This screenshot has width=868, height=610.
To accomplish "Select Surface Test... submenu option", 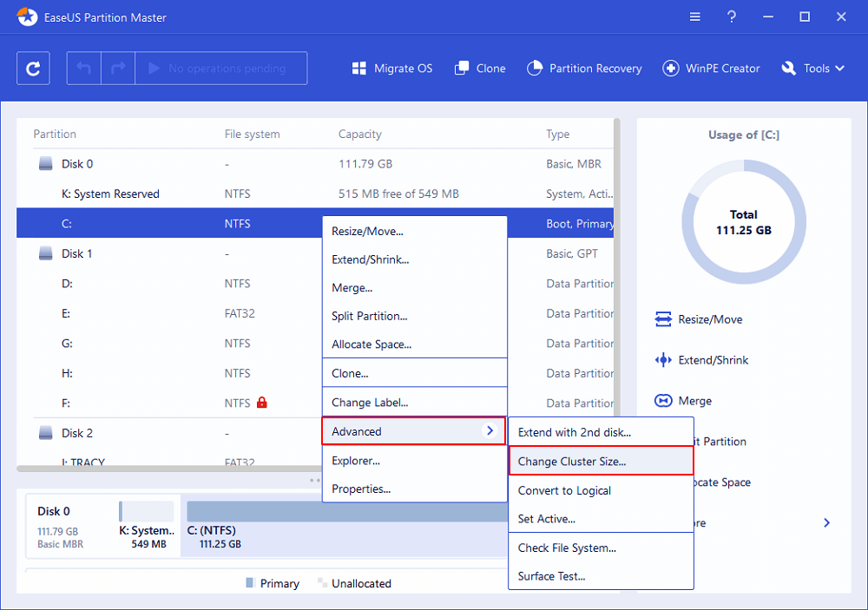I will (x=601, y=576).
